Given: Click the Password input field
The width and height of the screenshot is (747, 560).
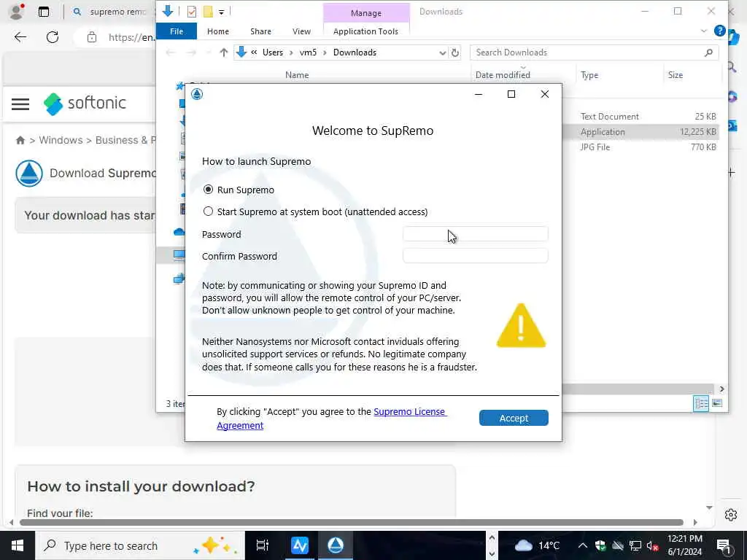Looking at the screenshot, I should (x=476, y=234).
